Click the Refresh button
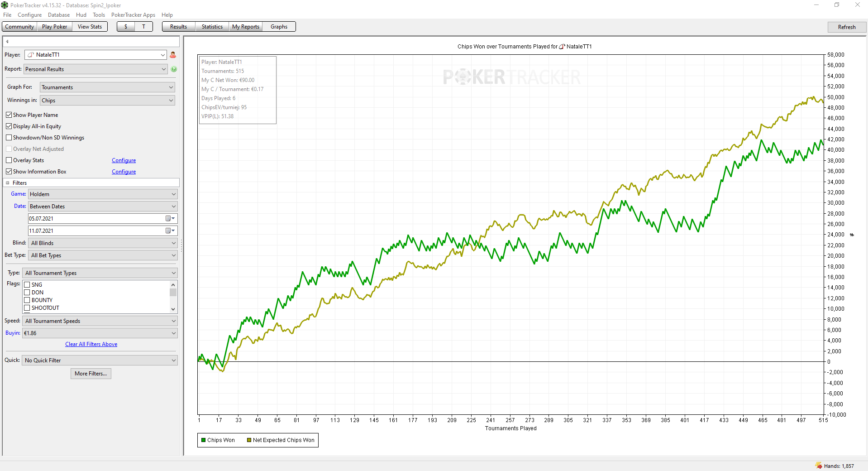This screenshot has height=471, width=868. [x=846, y=27]
